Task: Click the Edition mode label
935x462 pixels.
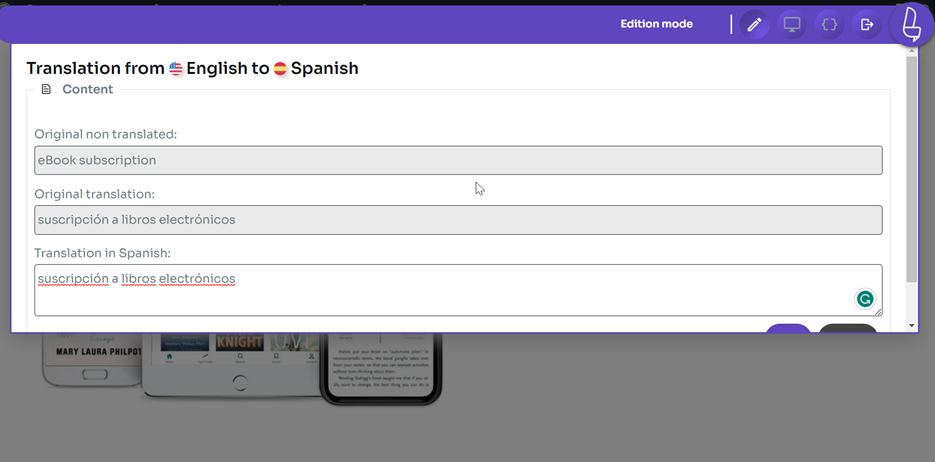Action: pyautogui.click(x=657, y=24)
